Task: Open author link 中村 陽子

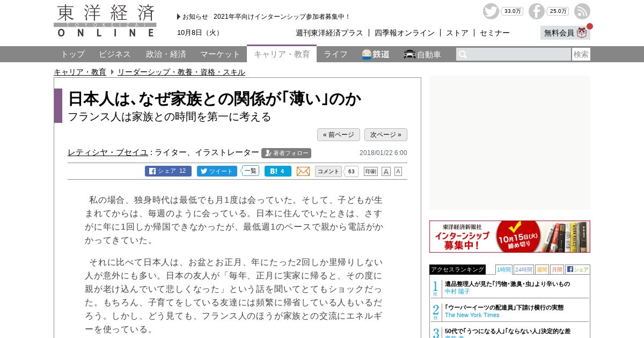Action: point(457,291)
